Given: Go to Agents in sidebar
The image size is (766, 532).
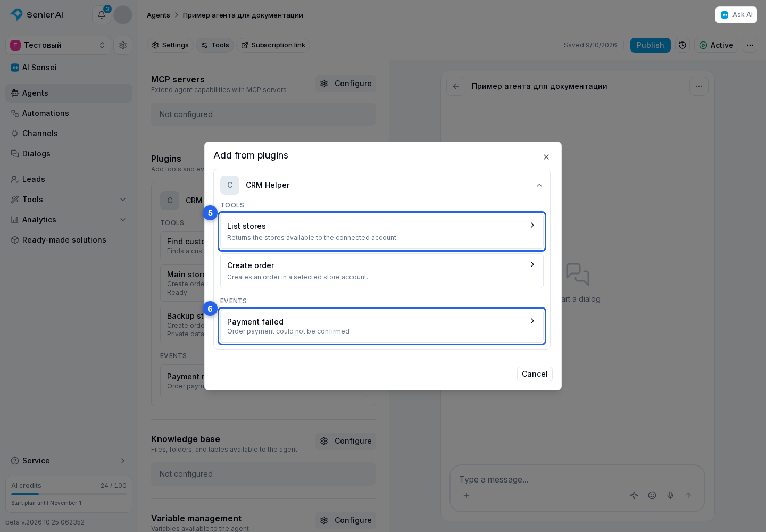Looking at the screenshot, I should (x=69, y=93).
